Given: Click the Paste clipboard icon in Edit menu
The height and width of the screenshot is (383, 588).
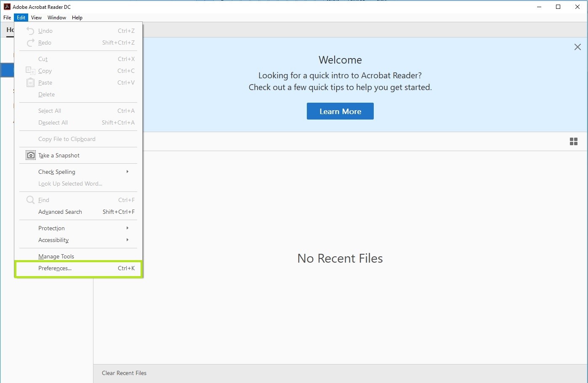Looking at the screenshot, I should point(30,82).
